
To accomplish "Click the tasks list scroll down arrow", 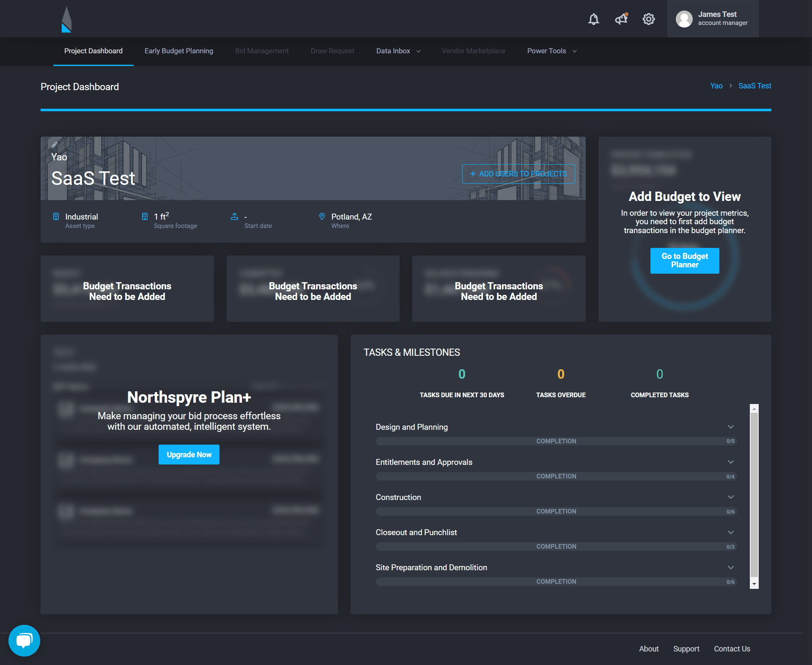I will tap(754, 584).
